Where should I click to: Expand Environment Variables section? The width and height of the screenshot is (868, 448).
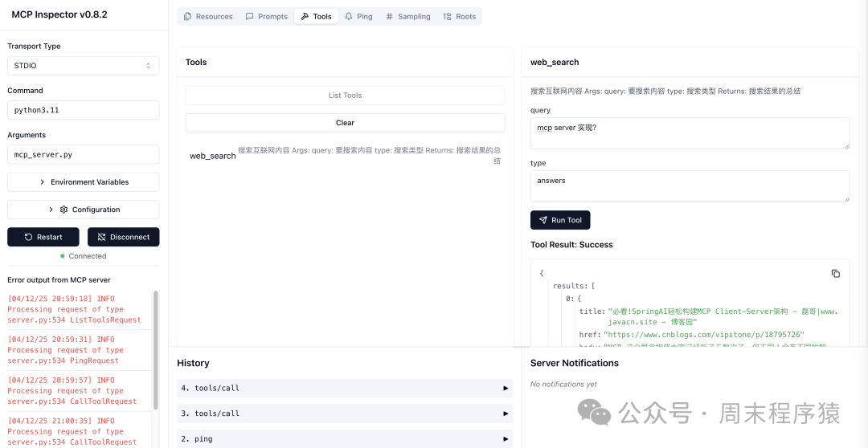click(x=83, y=182)
